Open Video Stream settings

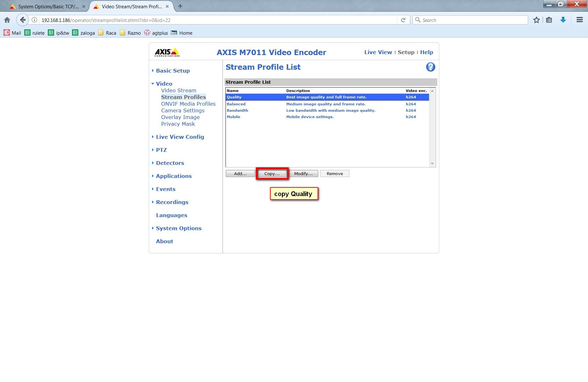pyautogui.click(x=179, y=90)
